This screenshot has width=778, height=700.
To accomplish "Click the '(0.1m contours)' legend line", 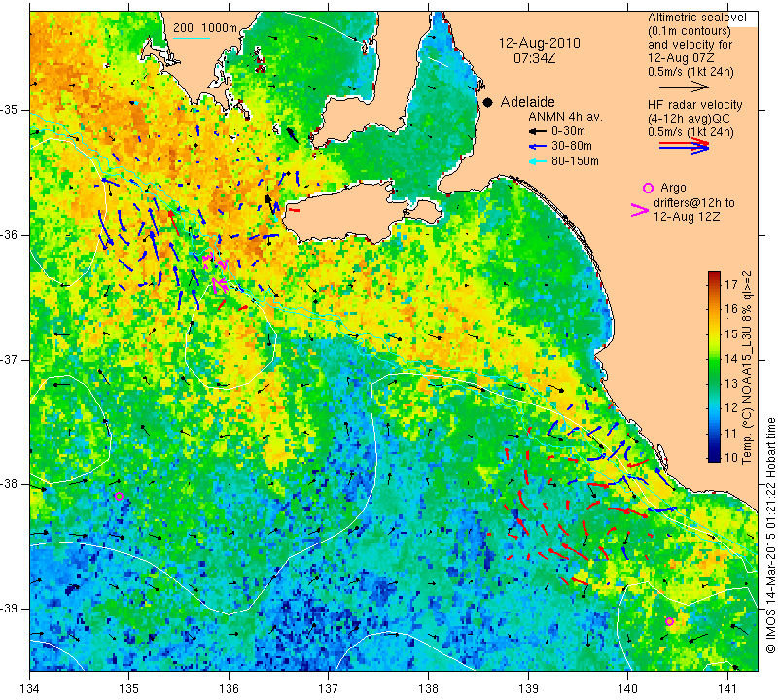I will click(x=690, y=31).
